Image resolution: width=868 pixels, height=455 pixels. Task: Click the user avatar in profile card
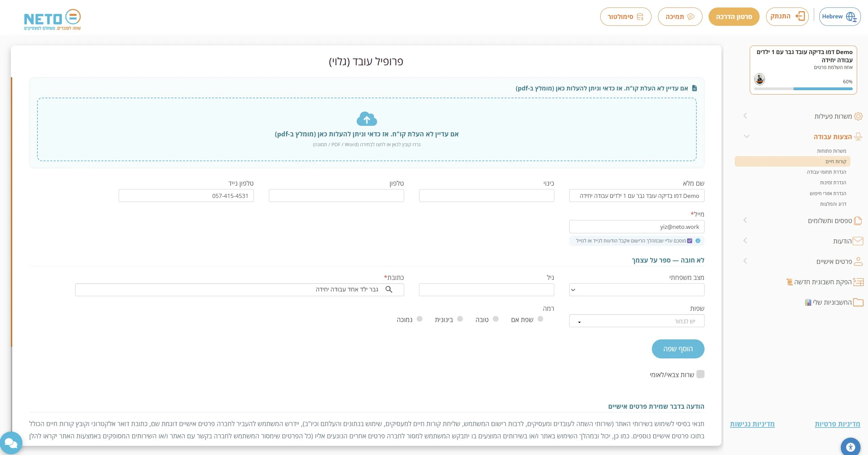(x=760, y=79)
